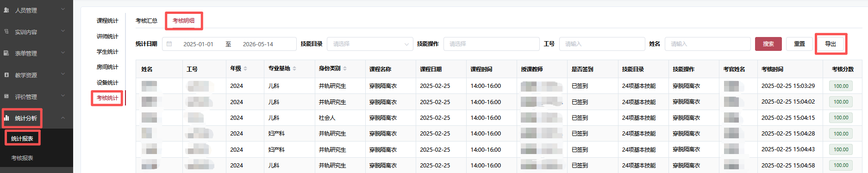Click score 100.00 in 15:04:15 row
This screenshot has height=173, width=868.
841,117
